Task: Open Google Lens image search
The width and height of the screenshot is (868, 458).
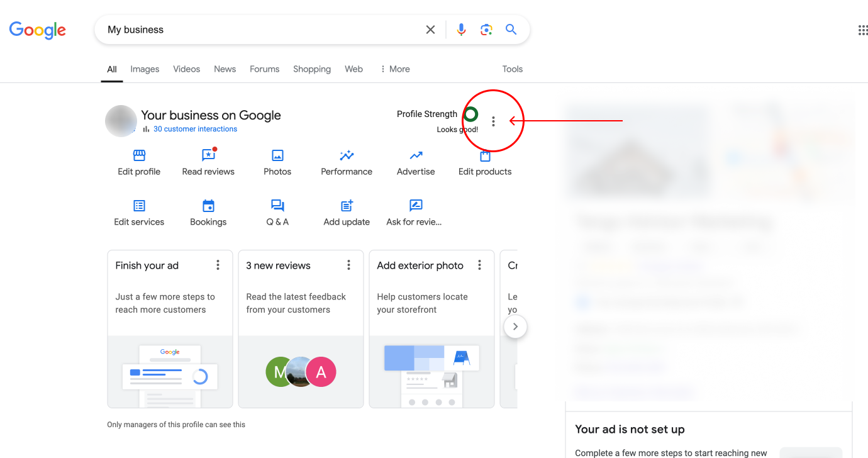Action: [x=486, y=30]
